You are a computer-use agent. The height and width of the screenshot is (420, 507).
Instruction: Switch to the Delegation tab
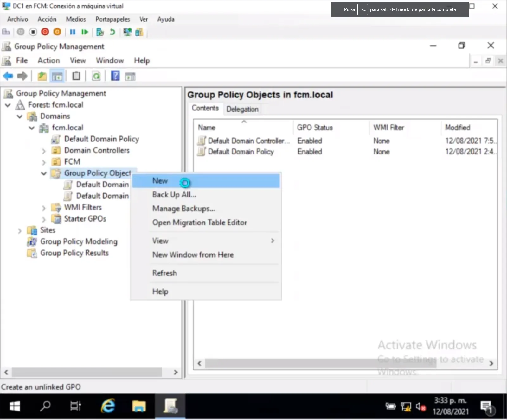coord(242,109)
